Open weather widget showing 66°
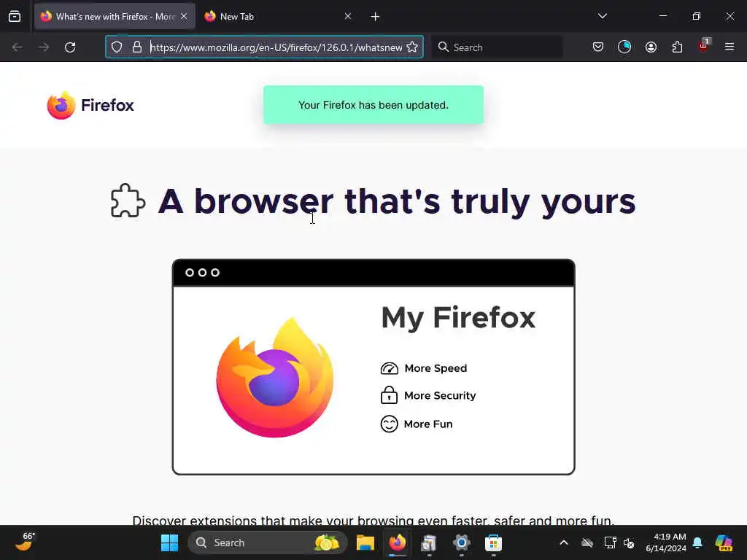 pos(26,542)
